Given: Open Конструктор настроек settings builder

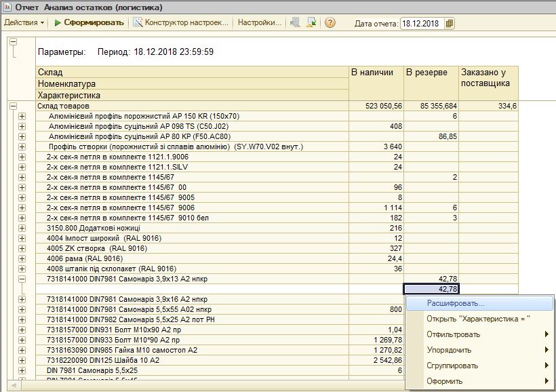Looking at the screenshot, I should pos(181,23).
